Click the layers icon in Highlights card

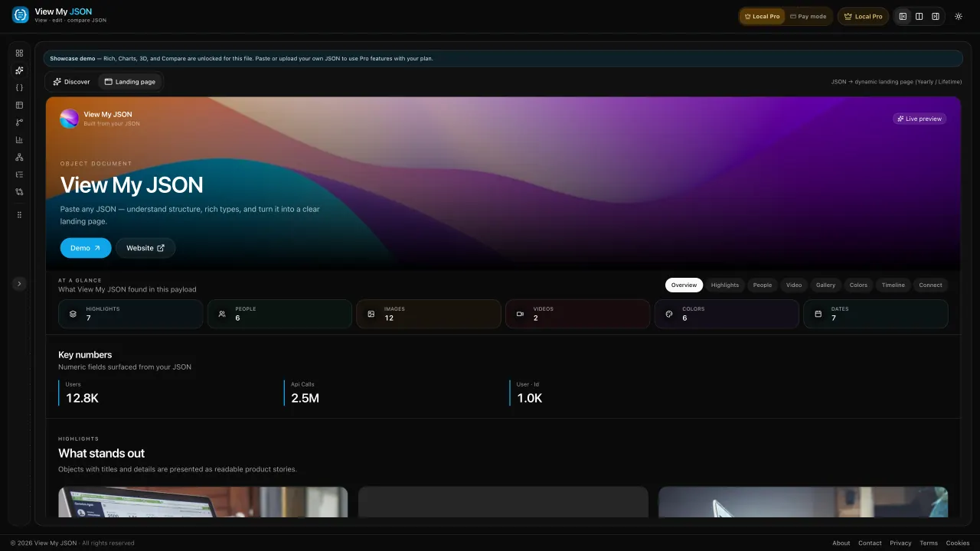click(73, 314)
